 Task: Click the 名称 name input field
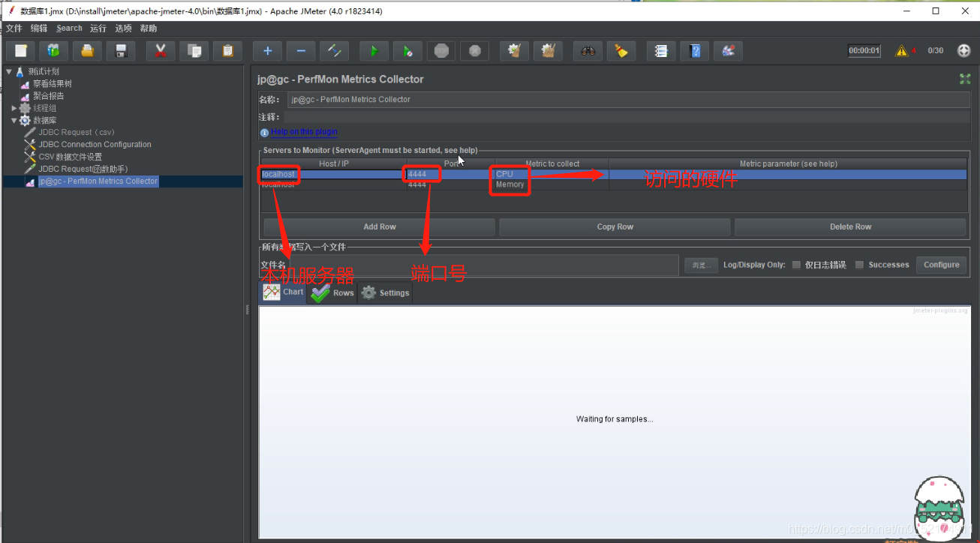pyautogui.click(x=629, y=100)
